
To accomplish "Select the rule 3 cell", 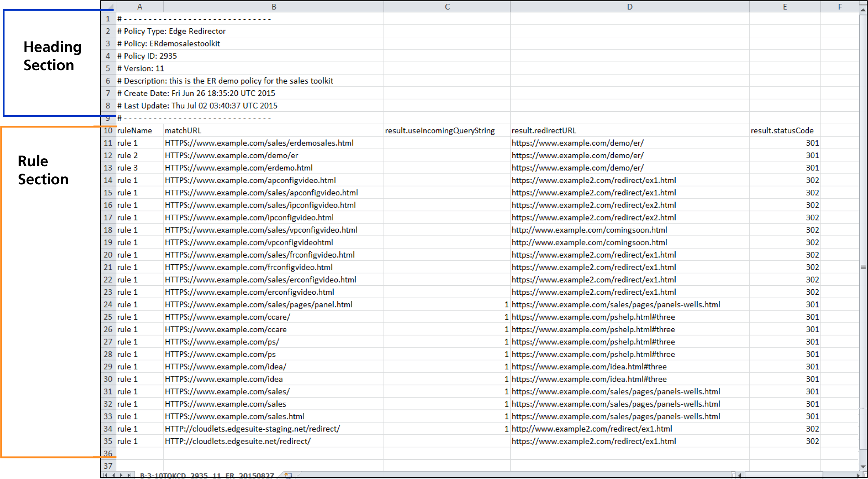I will click(128, 168).
